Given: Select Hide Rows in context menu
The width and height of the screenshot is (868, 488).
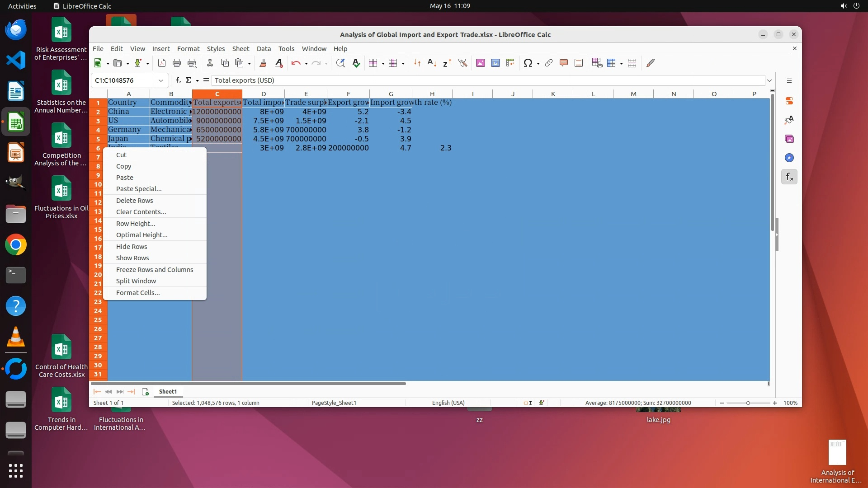Looking at the screenshot, I should 131,247.
